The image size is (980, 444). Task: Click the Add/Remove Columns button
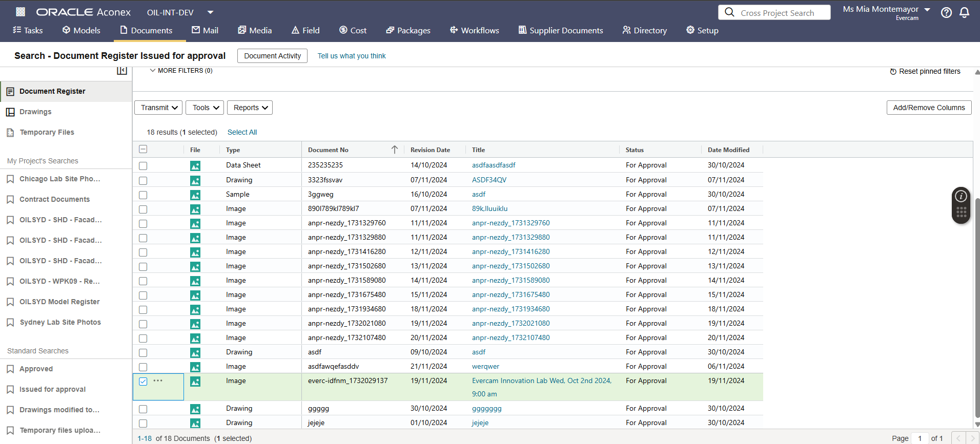coord(929,108)
